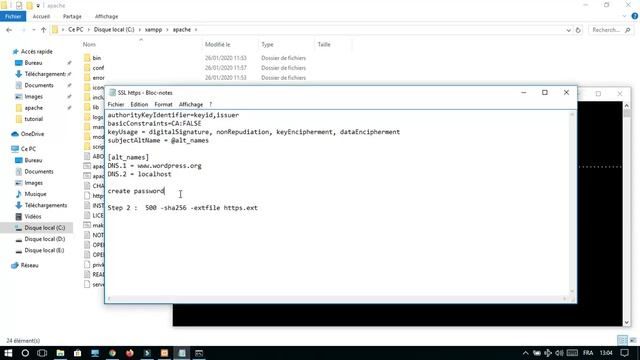Select the conf folder icon
This screenshot has width=640, height=360.
87,68
